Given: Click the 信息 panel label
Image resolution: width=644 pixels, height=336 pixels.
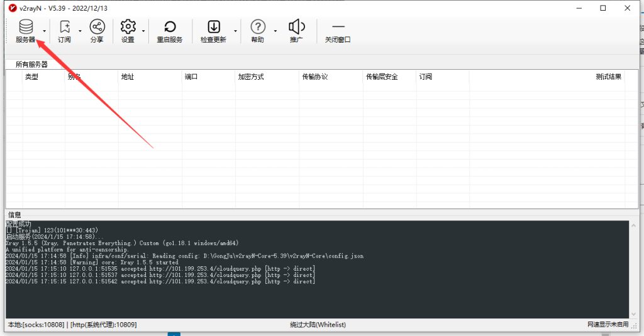Looking at the screenshot, I should (14, 215).
